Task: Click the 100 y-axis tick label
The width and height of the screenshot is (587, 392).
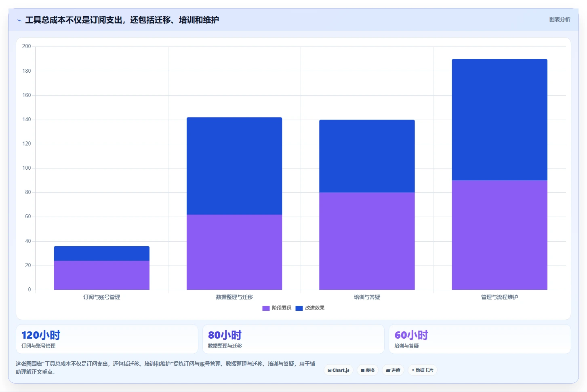Action: coord(27,168)
